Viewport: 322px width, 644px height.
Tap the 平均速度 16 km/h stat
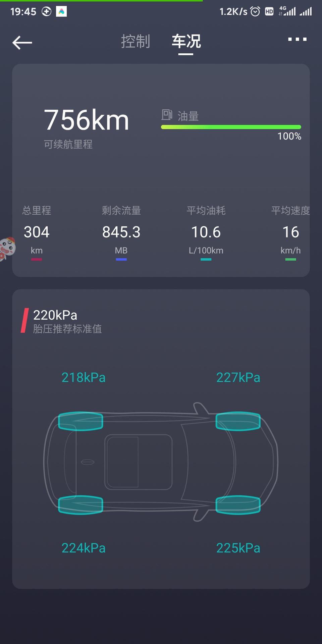(x=290, y=232)
